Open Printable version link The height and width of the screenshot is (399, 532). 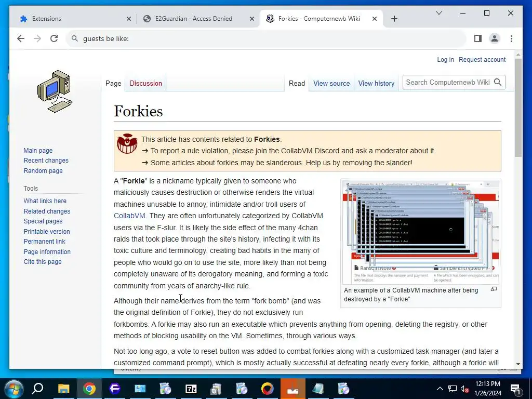pos(47,231)
